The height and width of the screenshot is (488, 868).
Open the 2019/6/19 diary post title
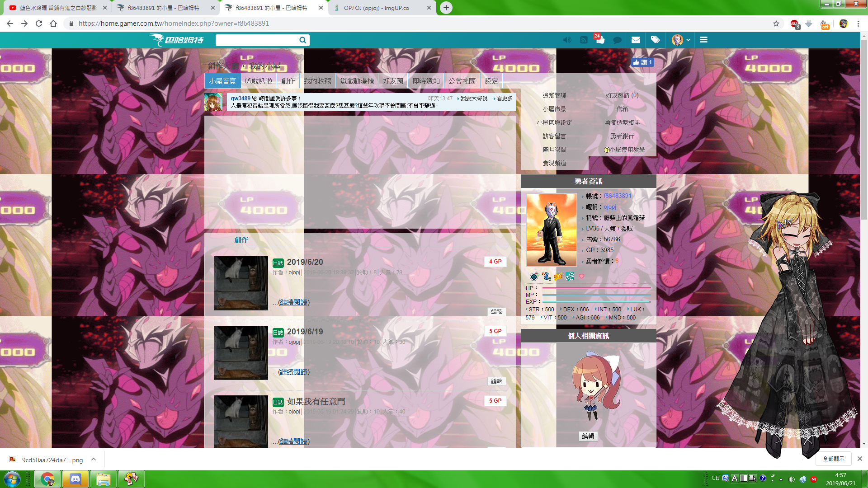tap(305, 332)
